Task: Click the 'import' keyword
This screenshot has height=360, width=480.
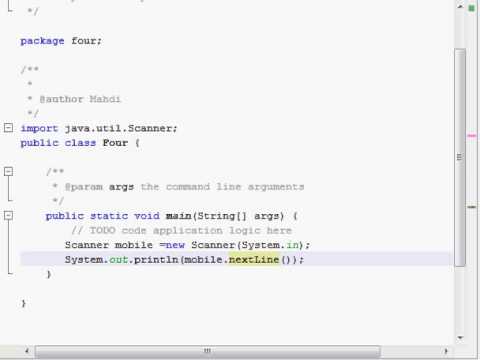Action: click(x=39, y=129)
